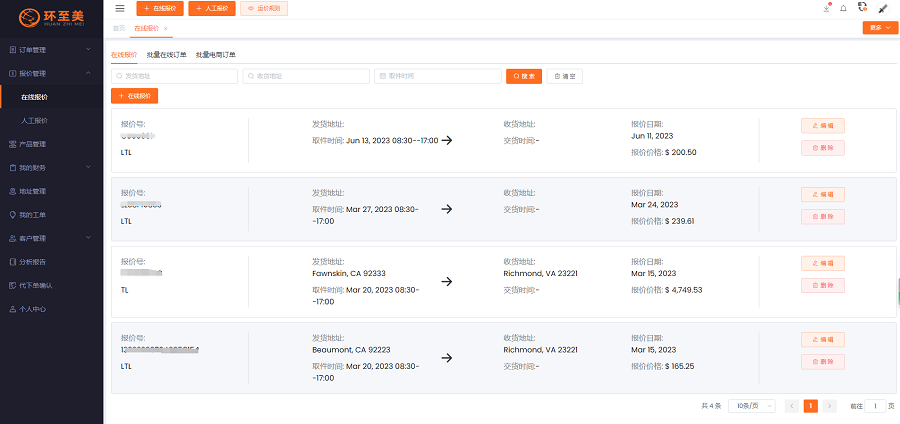Close the 在线报价 page tab
The width and height of the screenshot is (900, 424).
tap(165, 28)
